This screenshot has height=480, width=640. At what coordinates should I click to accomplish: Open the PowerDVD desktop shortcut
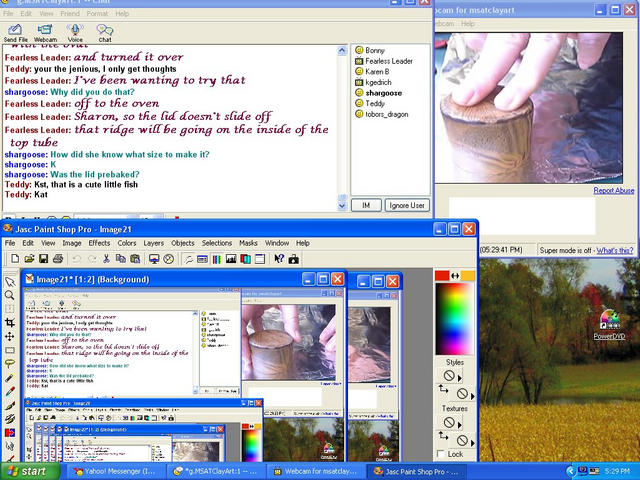coord(609,324)
